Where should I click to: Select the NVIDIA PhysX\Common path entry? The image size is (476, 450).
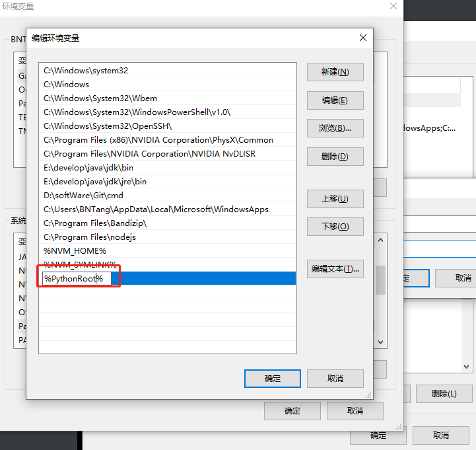[168, 140]
